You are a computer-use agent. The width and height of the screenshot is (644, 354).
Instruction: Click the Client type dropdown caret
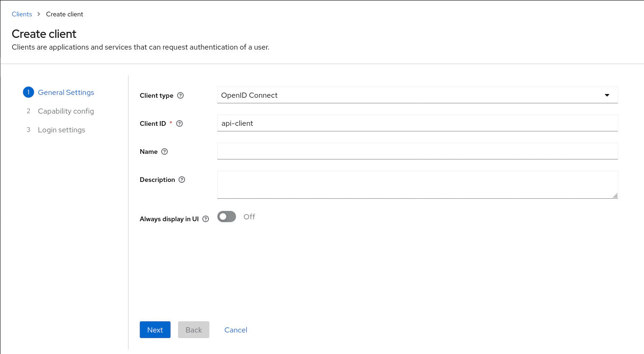pyautogui.click(x=607, y=95)
